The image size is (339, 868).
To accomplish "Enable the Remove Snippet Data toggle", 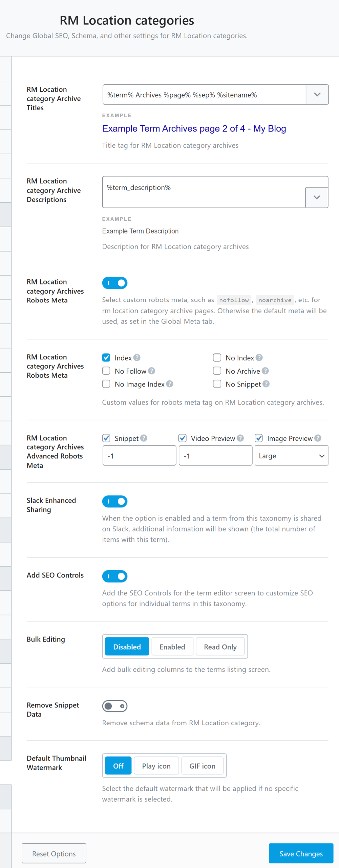I will [114, 706].
